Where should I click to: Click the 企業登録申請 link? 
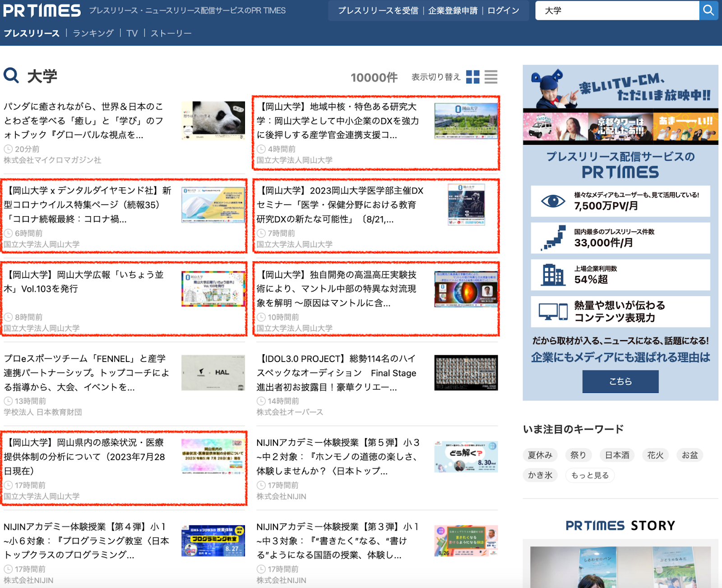coord(453,10)
